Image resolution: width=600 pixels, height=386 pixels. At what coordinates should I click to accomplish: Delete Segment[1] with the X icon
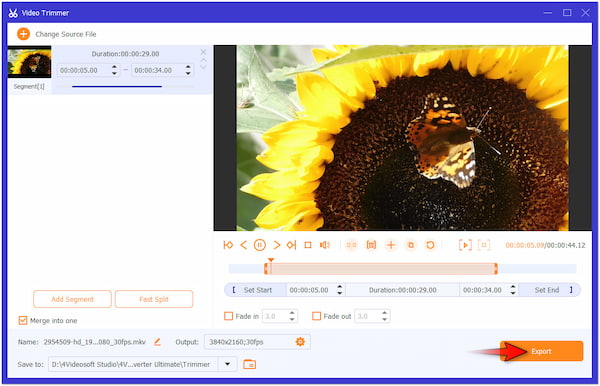(x=203, y=52)
